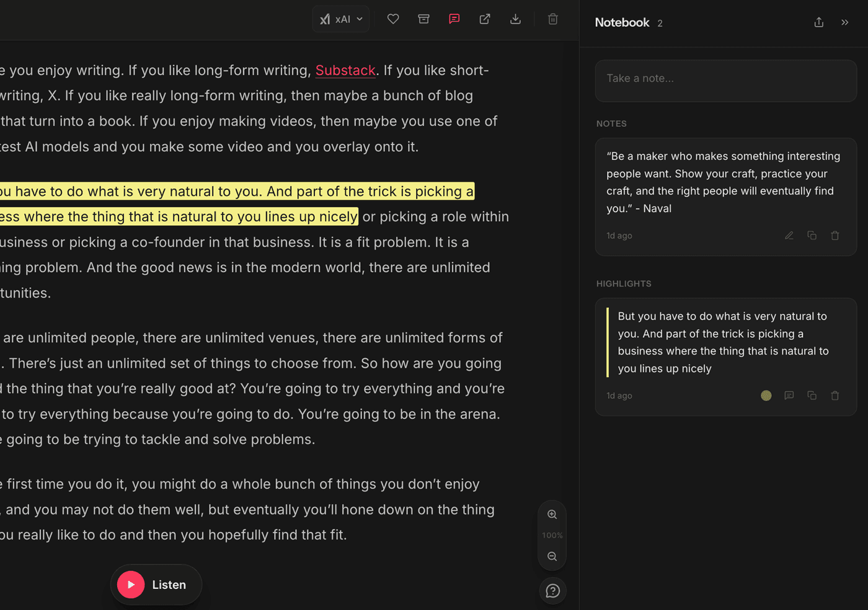Toggle the Notebook panel via red note icon
868x610 pixels.
tap(454, 19)
